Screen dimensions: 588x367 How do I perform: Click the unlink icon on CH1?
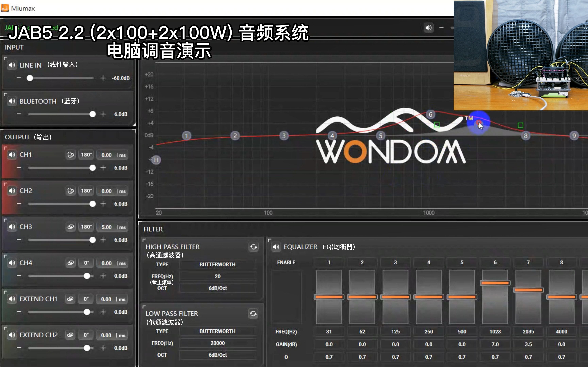click(x=71, y=155)
